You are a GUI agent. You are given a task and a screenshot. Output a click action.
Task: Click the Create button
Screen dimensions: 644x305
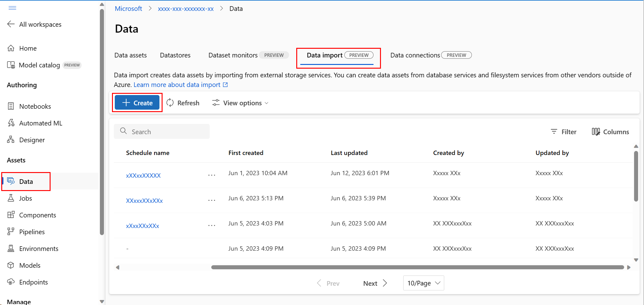click(137, 103)
